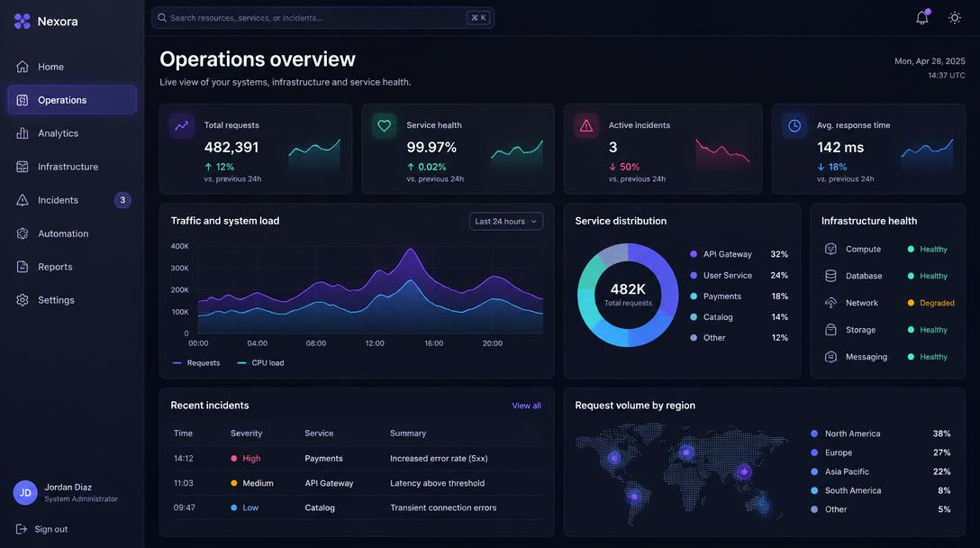
Task: Click the Service health 99.97% value
Action: (431, 148)
